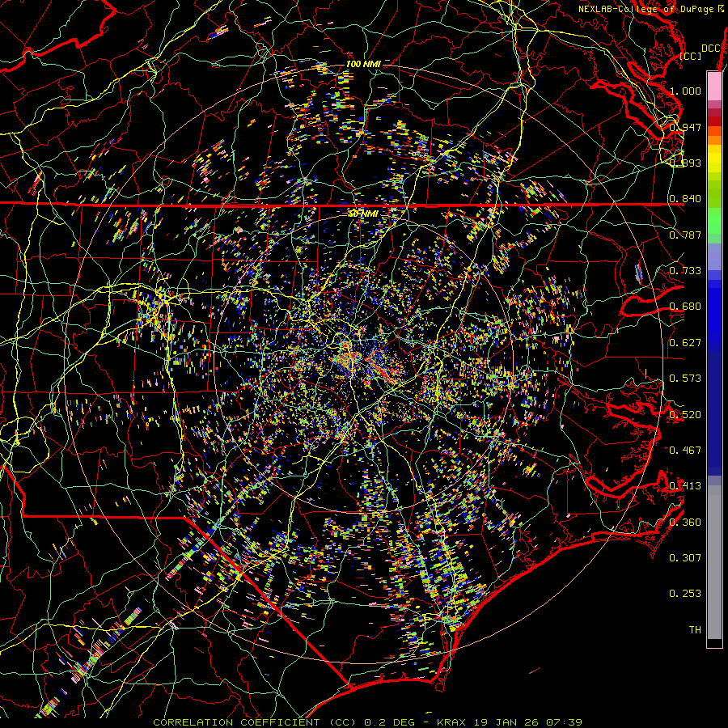728x728 pixels.
Task: Click the 0.573 legend value
Action: coord(685,379)
